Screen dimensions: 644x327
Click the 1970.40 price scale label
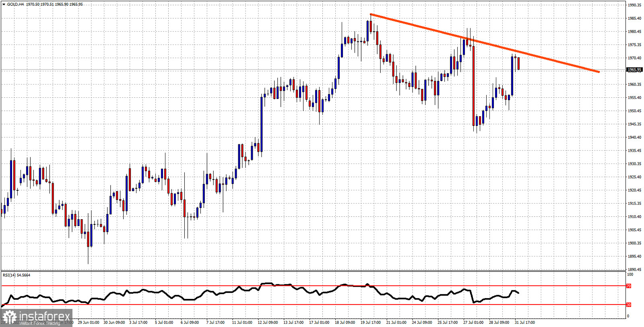click(x=635, y=58)
